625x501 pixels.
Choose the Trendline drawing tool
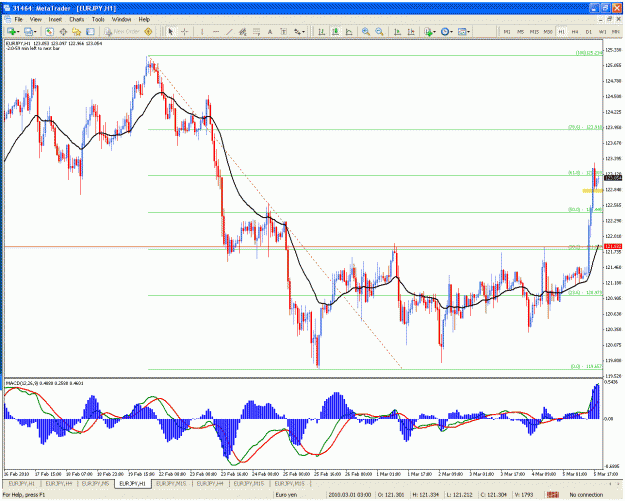tap(229, 32)
